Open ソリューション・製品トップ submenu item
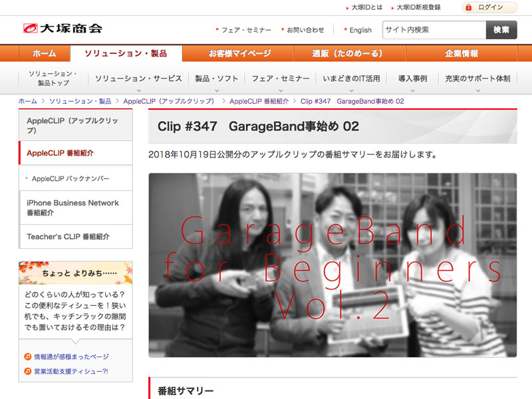 click(x=53, y=78)
